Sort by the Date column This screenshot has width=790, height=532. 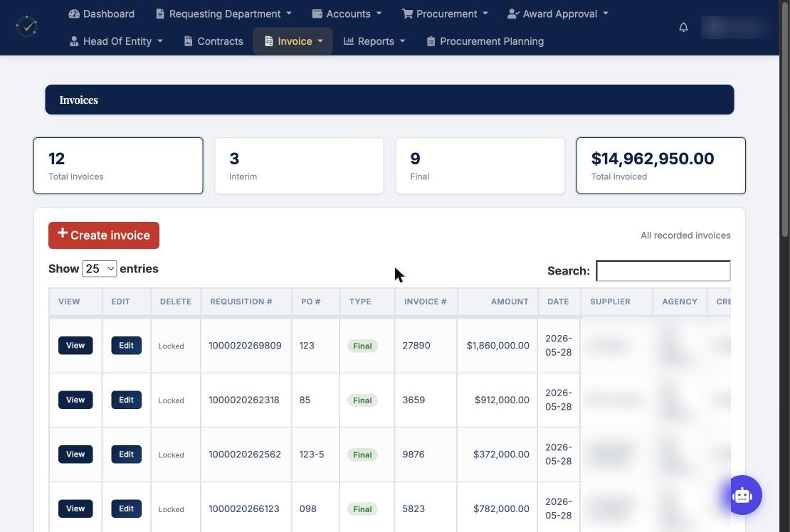coord(559,302)
